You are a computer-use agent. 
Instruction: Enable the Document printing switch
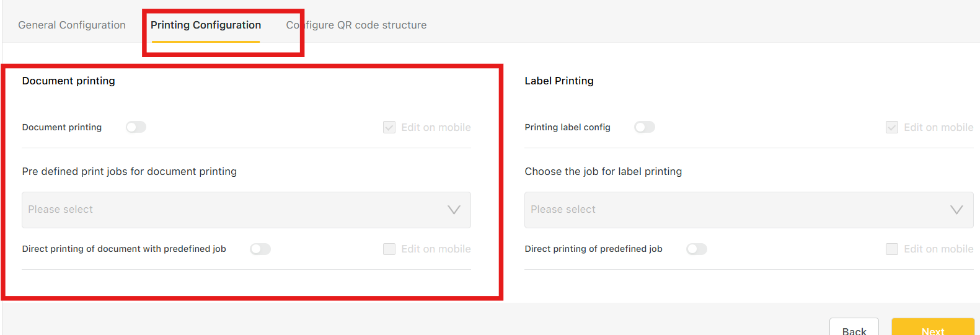(x=136, y=127)
